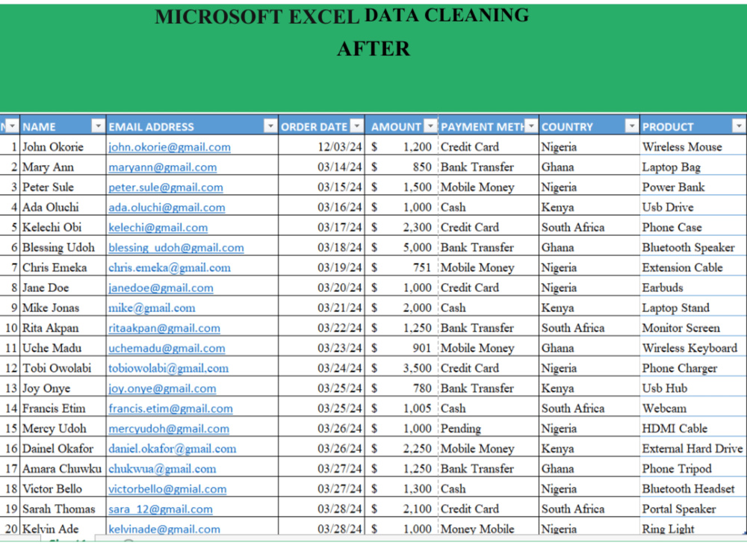Select the 'Phone Tripod' product cell
This screenshot has width=747, height=560.
coord(693,468)
